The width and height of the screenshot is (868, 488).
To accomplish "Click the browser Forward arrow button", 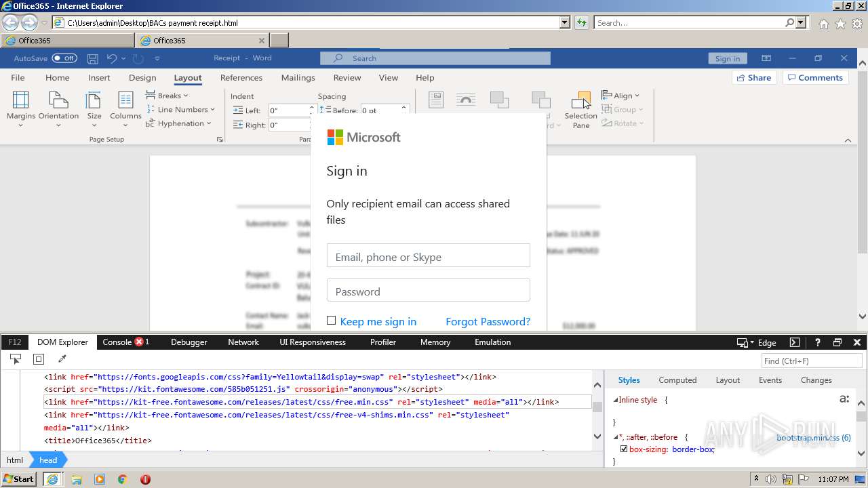I will pos(29,22).
